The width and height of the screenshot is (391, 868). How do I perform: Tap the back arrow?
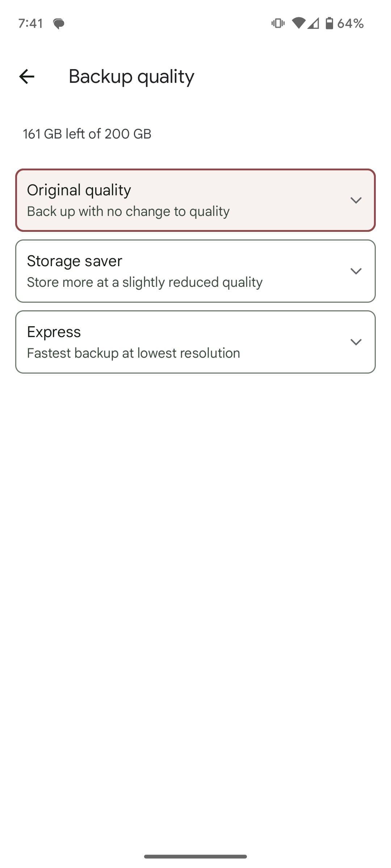click(x=27, y=77)
